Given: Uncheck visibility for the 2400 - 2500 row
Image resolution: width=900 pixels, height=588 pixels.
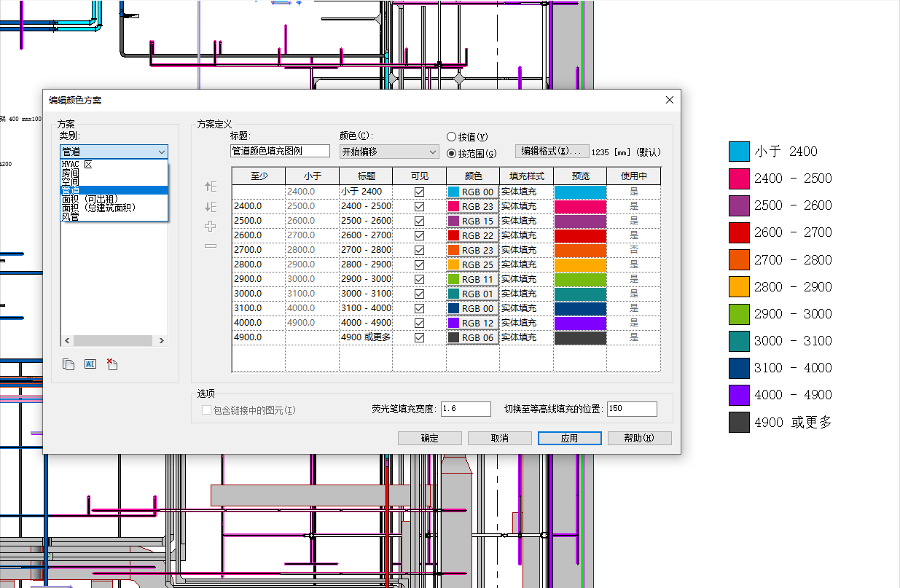Looking at the screenshot, I should 419,206.
